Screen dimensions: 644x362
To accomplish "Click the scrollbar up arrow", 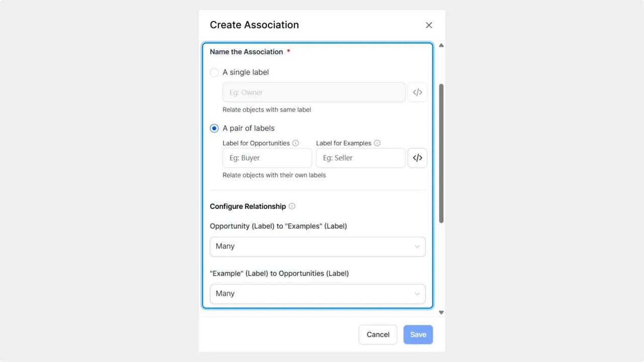I will pyautogui.click(x=441, y=45).
